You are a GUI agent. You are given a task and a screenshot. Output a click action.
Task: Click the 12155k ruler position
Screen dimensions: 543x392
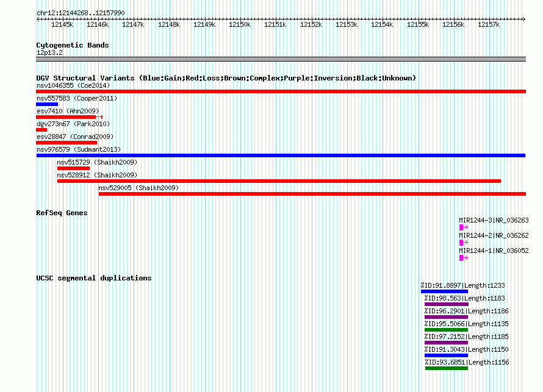coord(418,24)
